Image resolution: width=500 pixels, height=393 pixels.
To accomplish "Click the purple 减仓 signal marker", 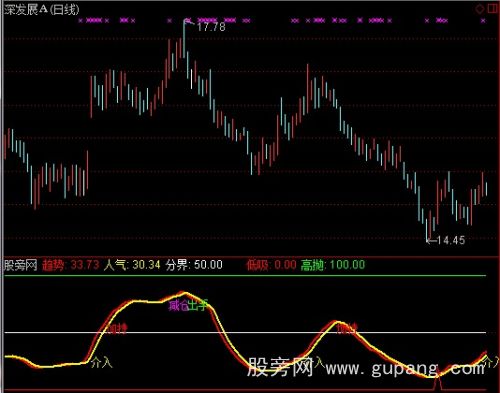I will point(179,305).
